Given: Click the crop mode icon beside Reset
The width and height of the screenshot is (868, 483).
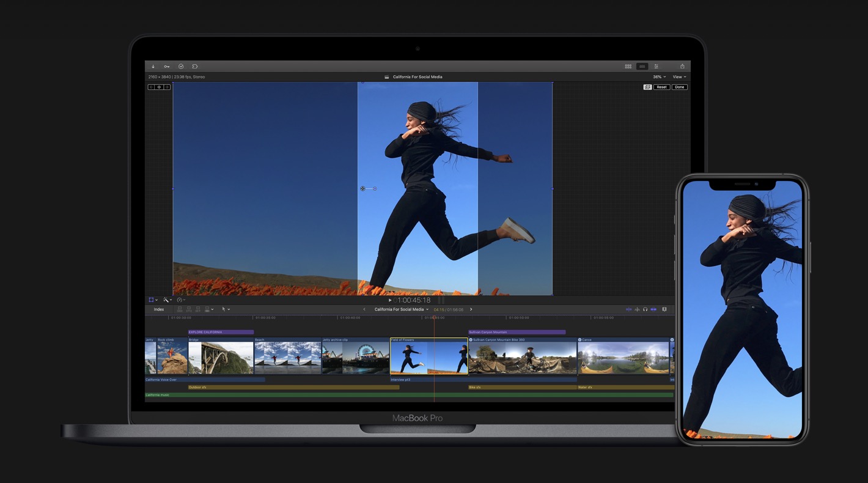Looking at the screenshot, I should tap(647, 87).
